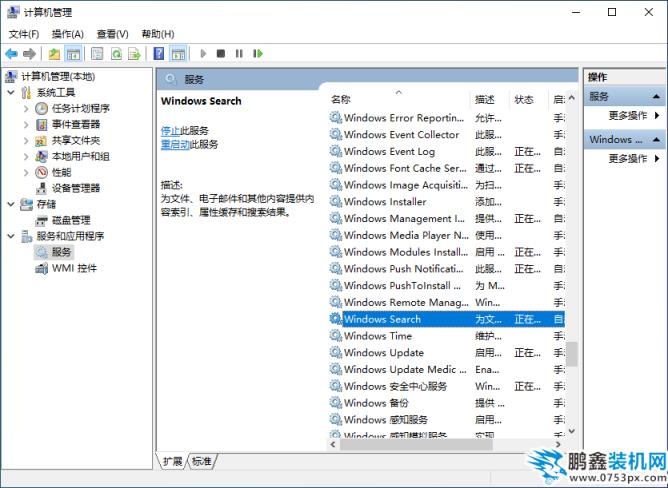Viewport: 668px width, 488px height.
Task: Click the gear icon for Windows Event Log
Action: pos(336,151)
